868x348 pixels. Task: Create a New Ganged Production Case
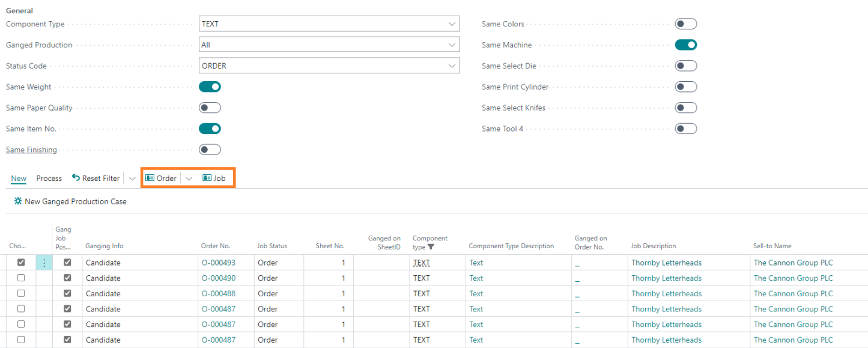[70, 202]
